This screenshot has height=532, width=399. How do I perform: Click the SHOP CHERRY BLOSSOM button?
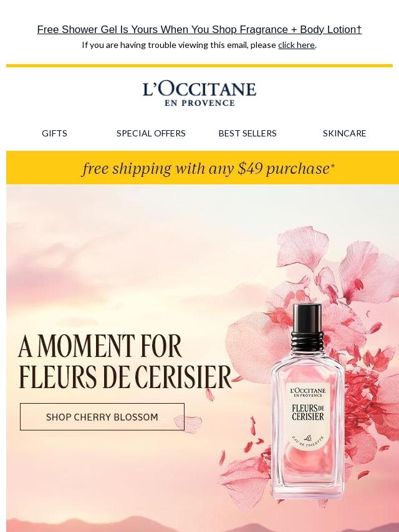click(x=102, y=417)
